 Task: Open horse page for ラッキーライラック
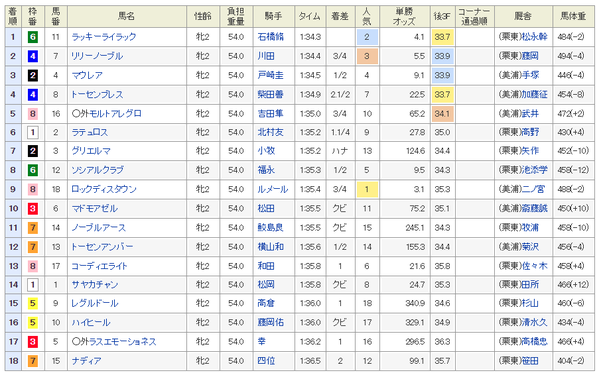[x=104, y=37]
